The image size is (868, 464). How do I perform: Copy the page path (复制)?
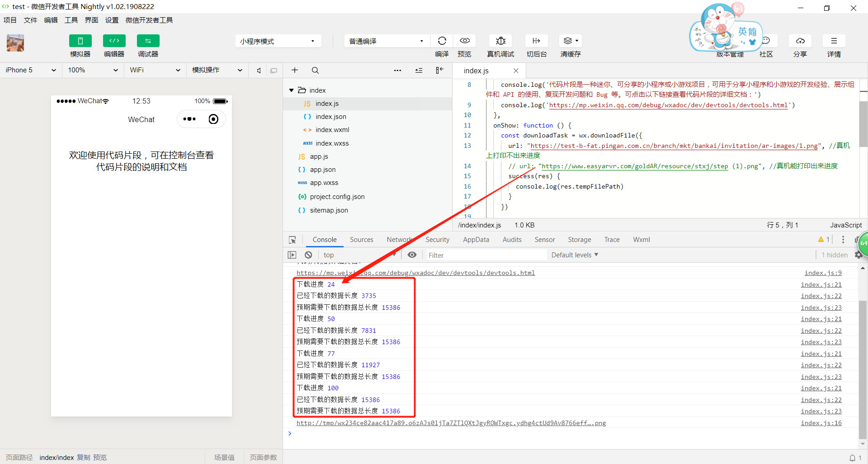pos(84,458)
